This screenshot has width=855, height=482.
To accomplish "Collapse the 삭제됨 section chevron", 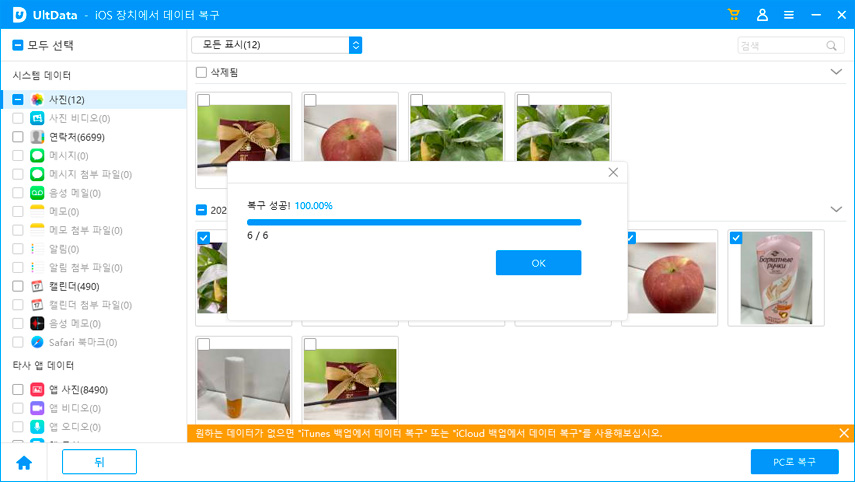I will pos(836,72).
